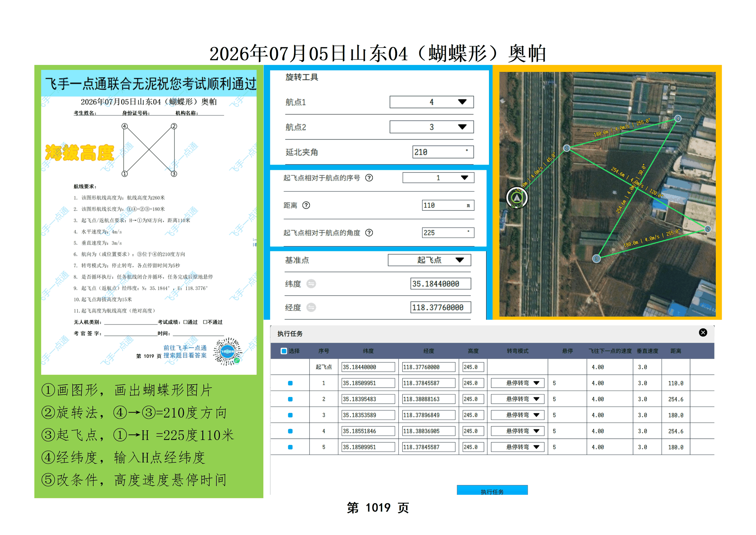The image size is (756, 535).
Task: Click the QR code on exam sheet
Action: point(227,352)
